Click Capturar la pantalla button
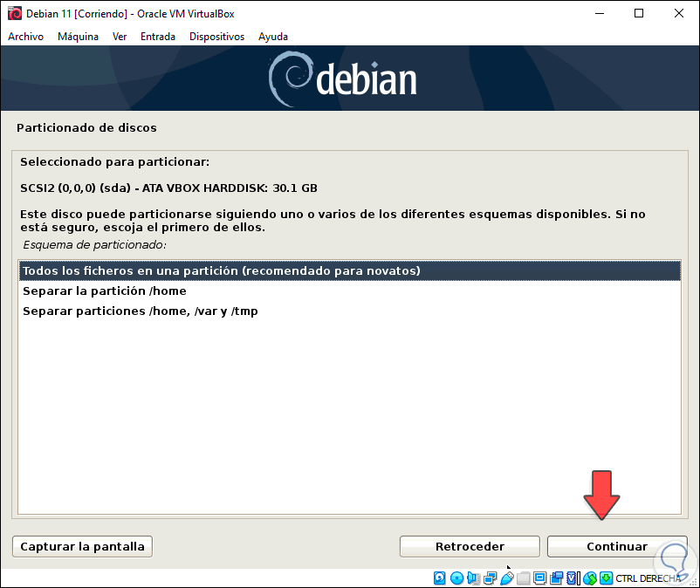700x588 pixels. click(x=83, y=546)
